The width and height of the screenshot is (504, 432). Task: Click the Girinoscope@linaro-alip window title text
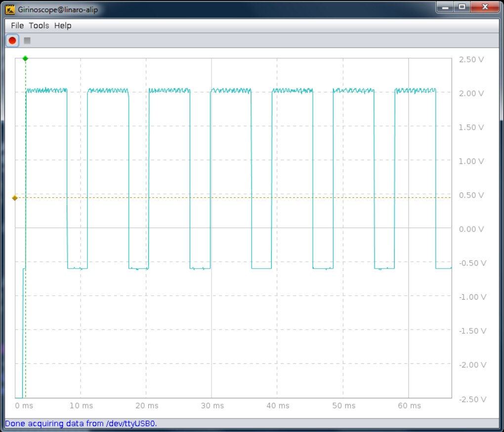click(58, 9)
